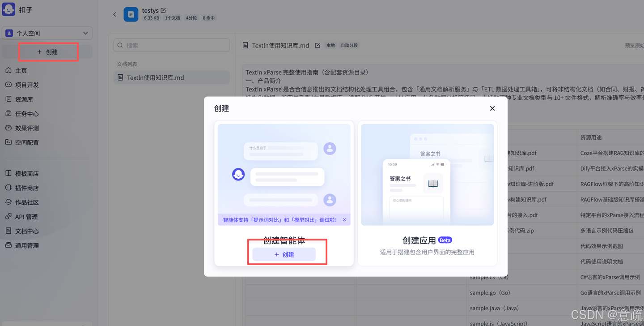Click the 创建智能体 card illustration
This screenshot has height=326, width=644.
(x=284, y=175)
